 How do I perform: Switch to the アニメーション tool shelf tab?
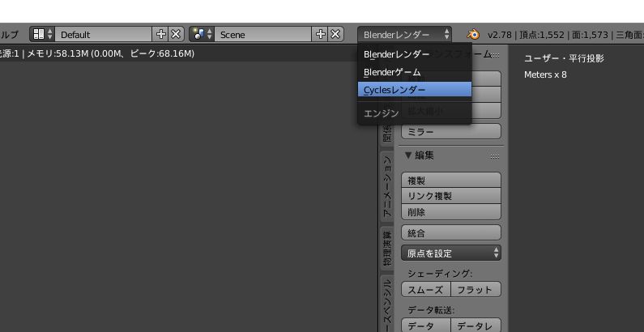tap(387, 187)
